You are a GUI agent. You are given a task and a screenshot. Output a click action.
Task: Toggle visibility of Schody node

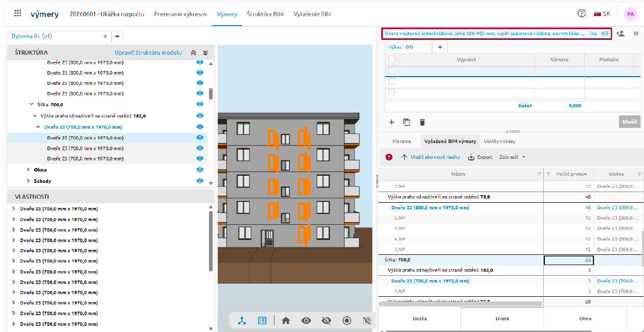pyautogui.click(x=200, y=181)
